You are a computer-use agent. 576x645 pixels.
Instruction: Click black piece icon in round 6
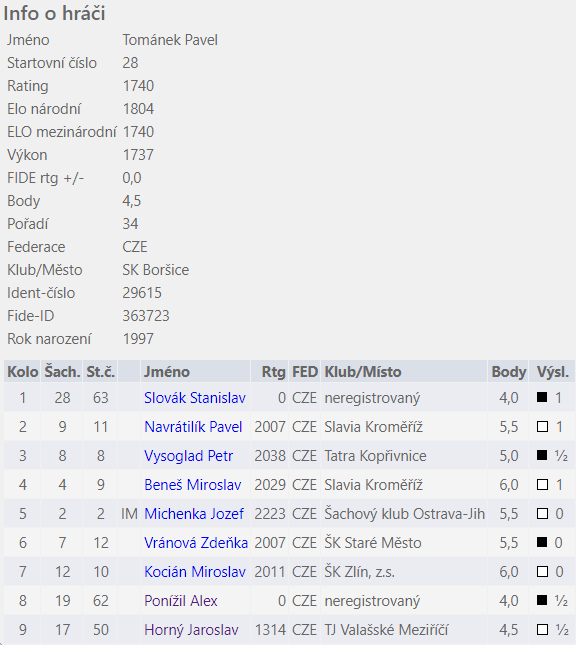pyautogui.click(x=542, y=542)
